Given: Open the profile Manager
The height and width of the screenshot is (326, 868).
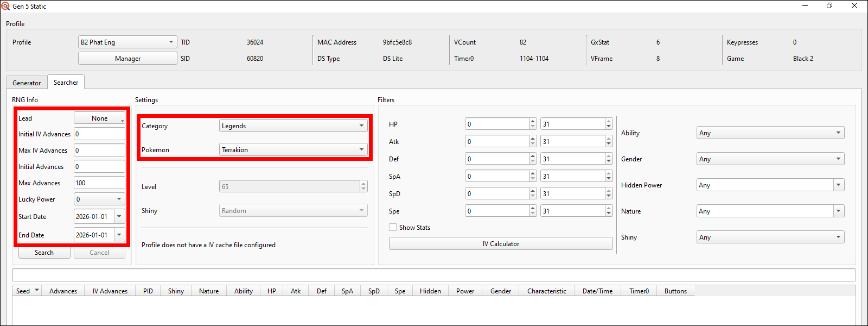Looking at the screenshot, I should pos(127,59).
